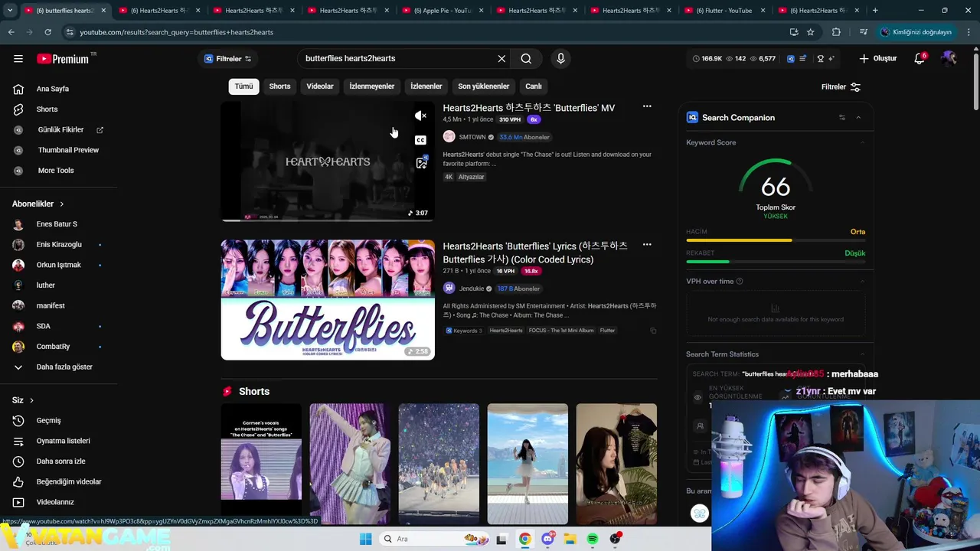This screenshot has width=980, height=551.
Task: Select the İzlenmeyenler filter chip
Action: point(372,86)
